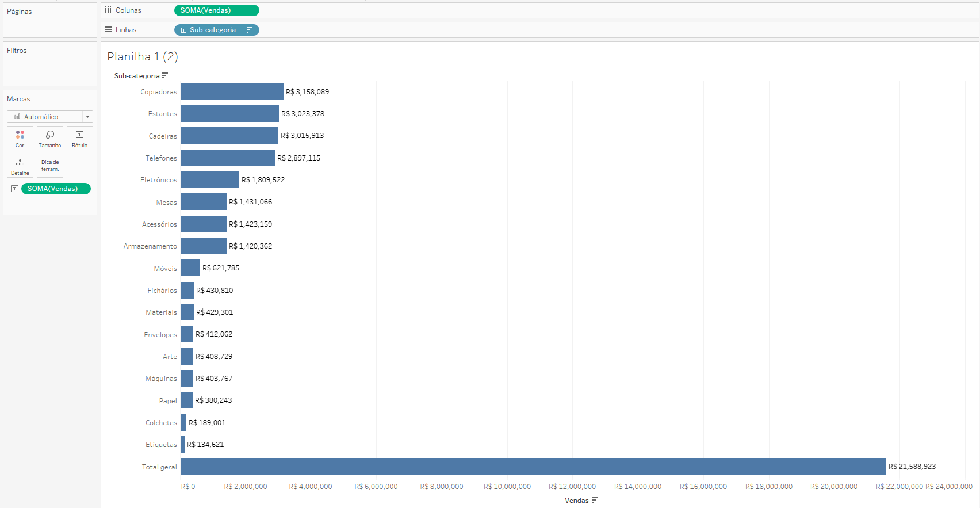Open the Cor (color) marks card
This screenshot has width=980, height=508.
coord(20,138)
